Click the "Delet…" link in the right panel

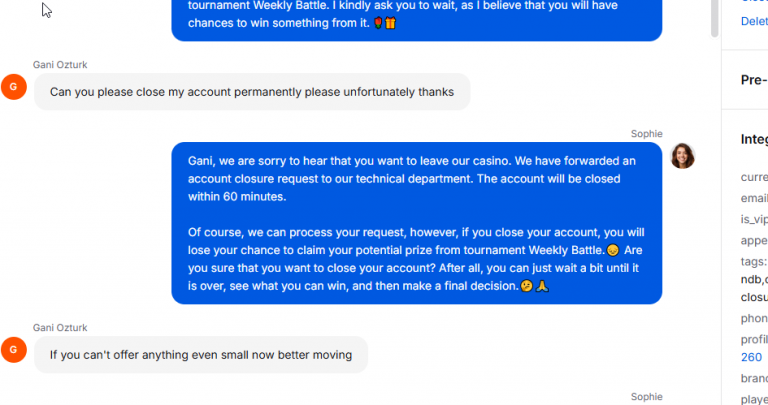click(x=754, y=19)
